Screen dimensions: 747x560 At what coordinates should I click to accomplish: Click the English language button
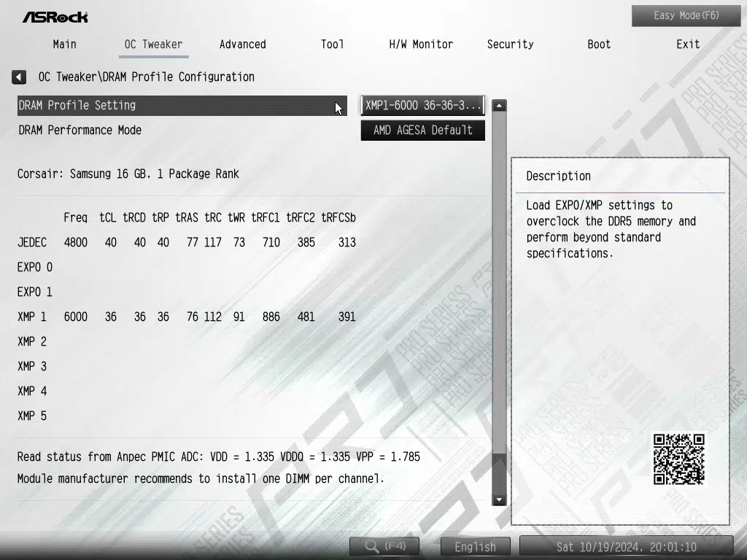tap(475, 546)
